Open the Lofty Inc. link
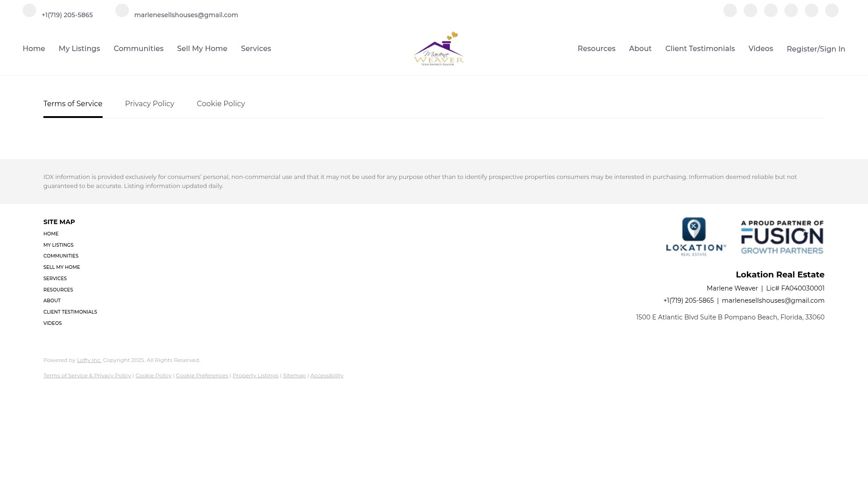Viewport: 868px width, 488px height. point(89,360)
